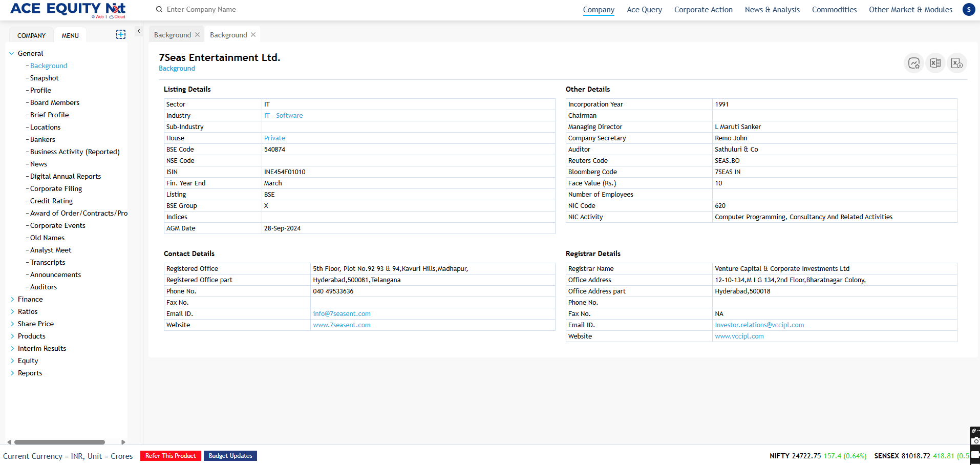980x465 pixels.
Task: Click the chart favorite icon
Action: 914,63
